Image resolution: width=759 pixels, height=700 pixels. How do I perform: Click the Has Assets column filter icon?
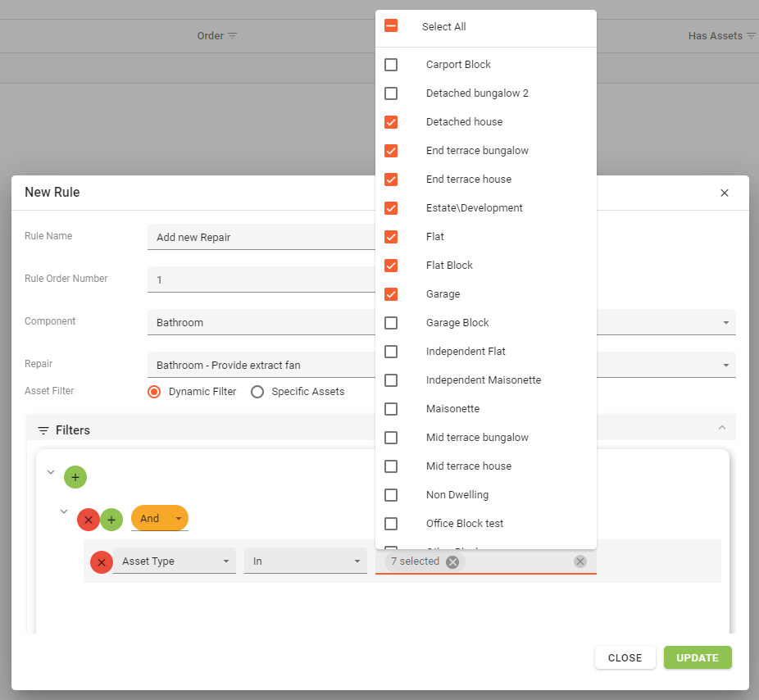pos(751,36)
